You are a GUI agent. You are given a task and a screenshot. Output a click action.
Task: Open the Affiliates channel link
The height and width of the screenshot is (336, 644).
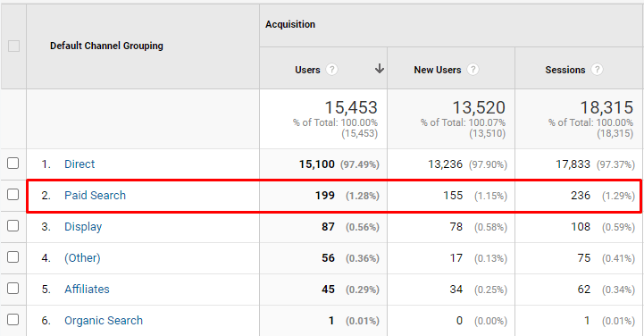point(87,289)
